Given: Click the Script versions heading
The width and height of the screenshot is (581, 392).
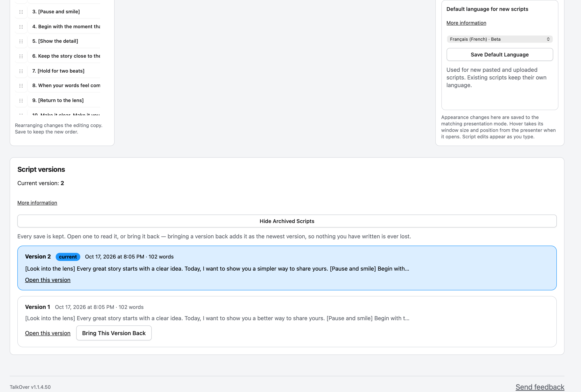Looking at the screenshot, I should click(x=41, y=169).
